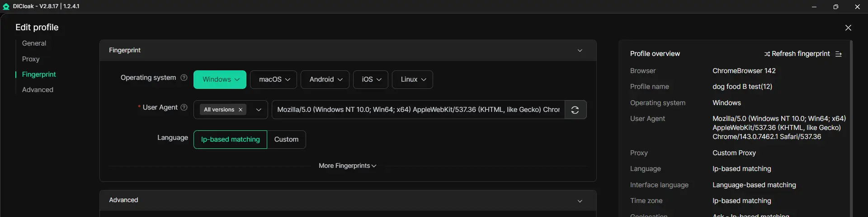868x217 pixels.
Task: Click the User Agent text field
Action: pos(418,110)
